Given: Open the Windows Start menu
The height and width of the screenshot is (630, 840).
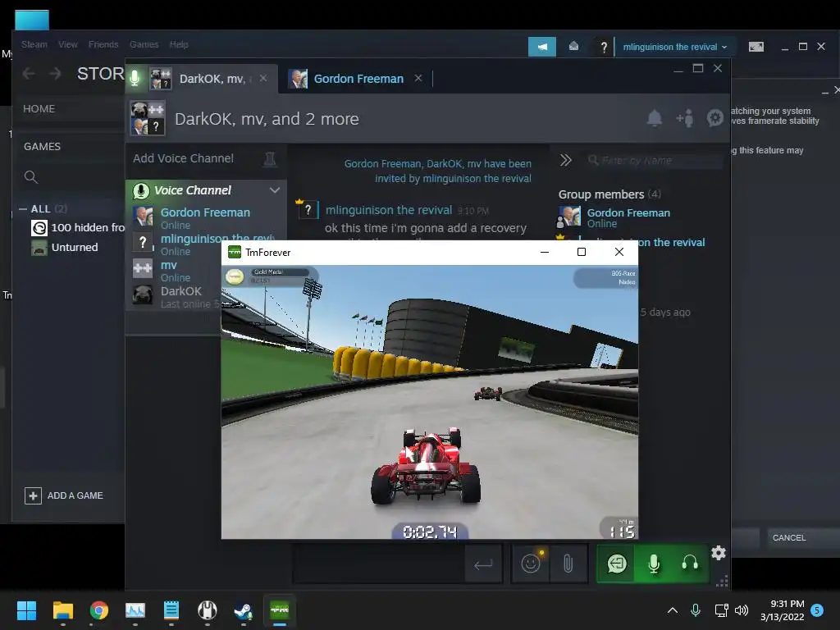Looking at the screenshot, I should pos(26,610).
